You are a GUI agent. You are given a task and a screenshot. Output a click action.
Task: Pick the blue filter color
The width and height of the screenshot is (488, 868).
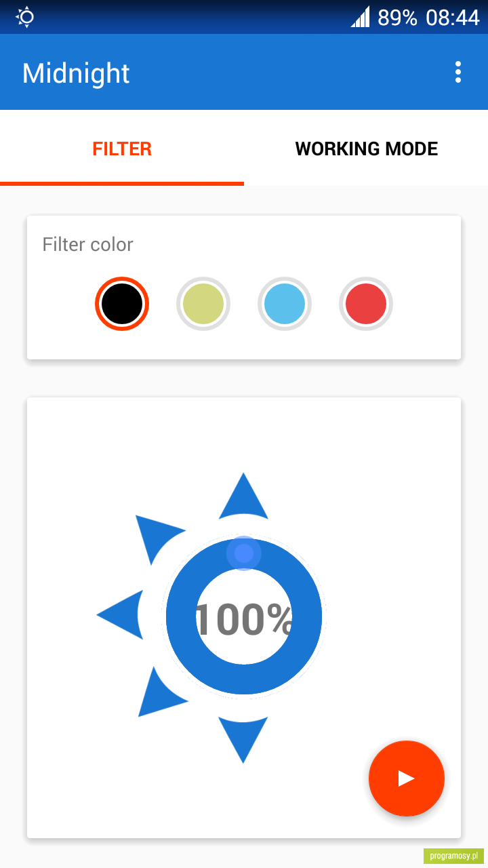coord(285,304)
